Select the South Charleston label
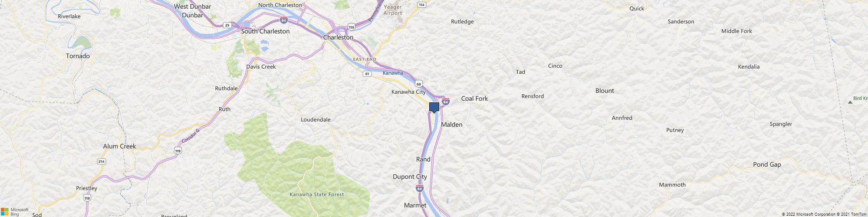The width and height of the screenshot is (868, 217). click(x=265, y=31)
